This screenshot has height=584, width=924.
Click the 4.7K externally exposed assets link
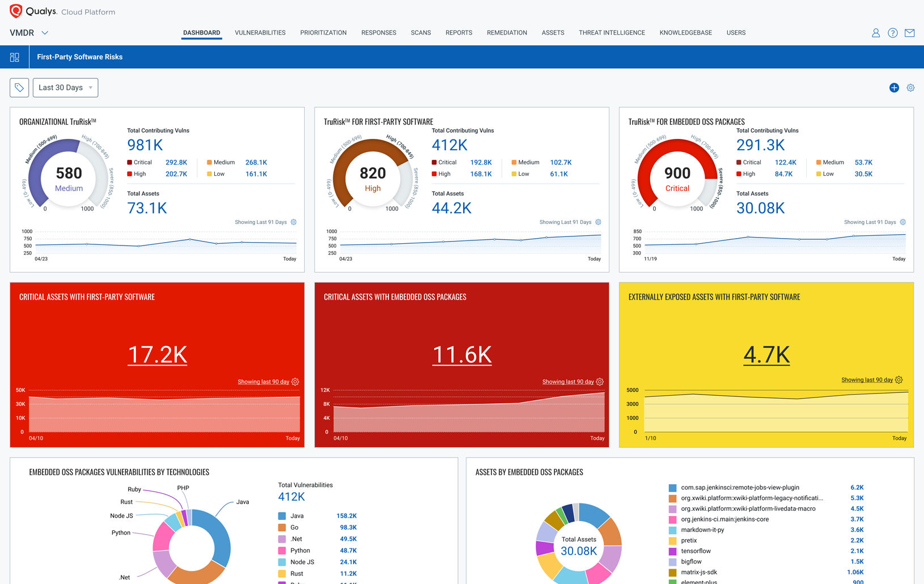click(766, 355)
